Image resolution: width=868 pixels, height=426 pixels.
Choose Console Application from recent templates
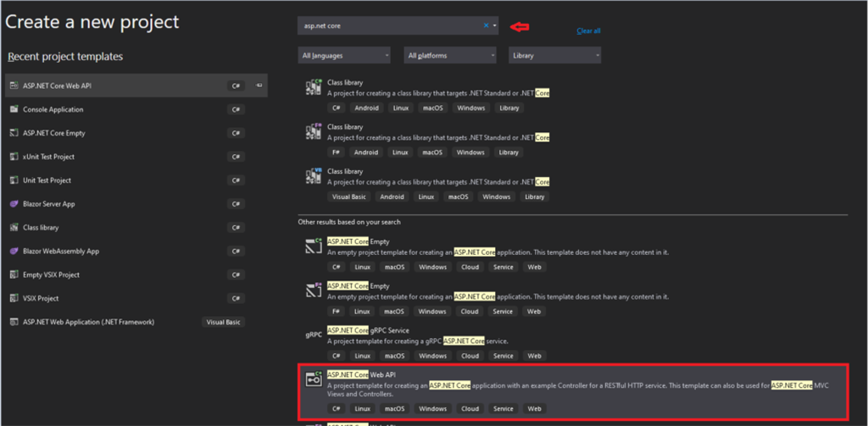[136, 109]
